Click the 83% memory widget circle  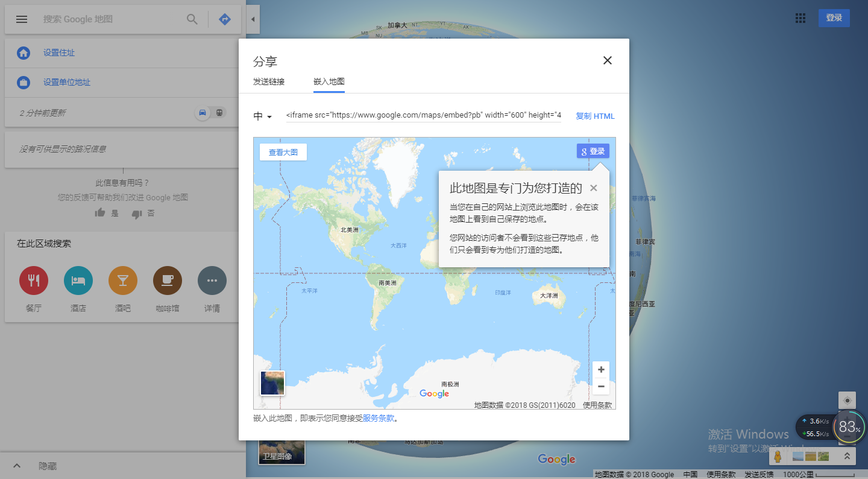[x=849, y=427]
